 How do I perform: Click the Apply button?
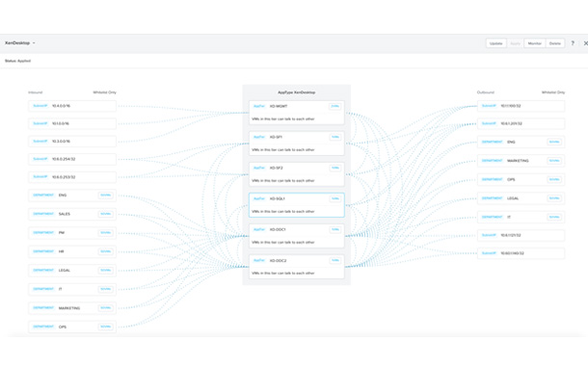[515, 43]
